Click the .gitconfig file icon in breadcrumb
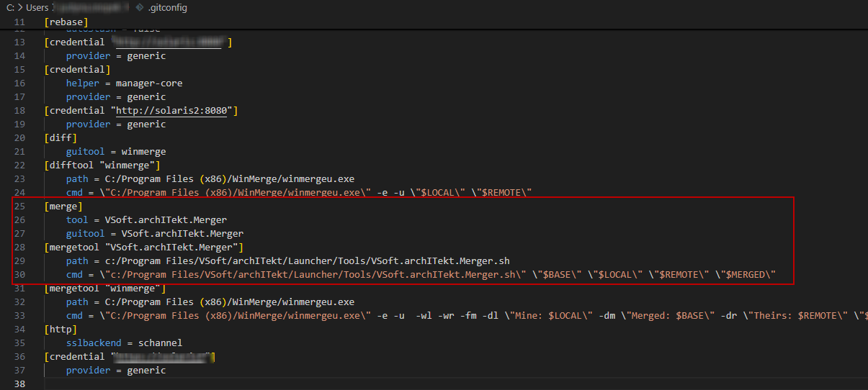Viewport: 868px width, 390px height. [139, 8]
